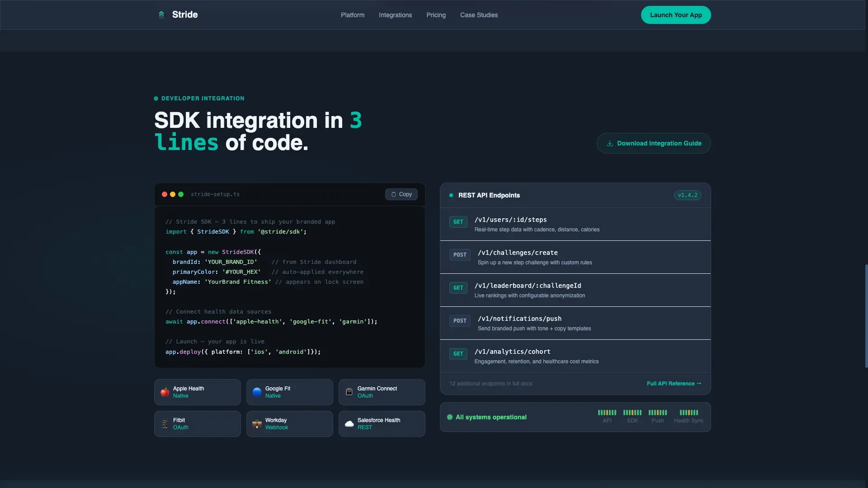
Task: Click the Workday briefcase icon
Action: point(257,424)
